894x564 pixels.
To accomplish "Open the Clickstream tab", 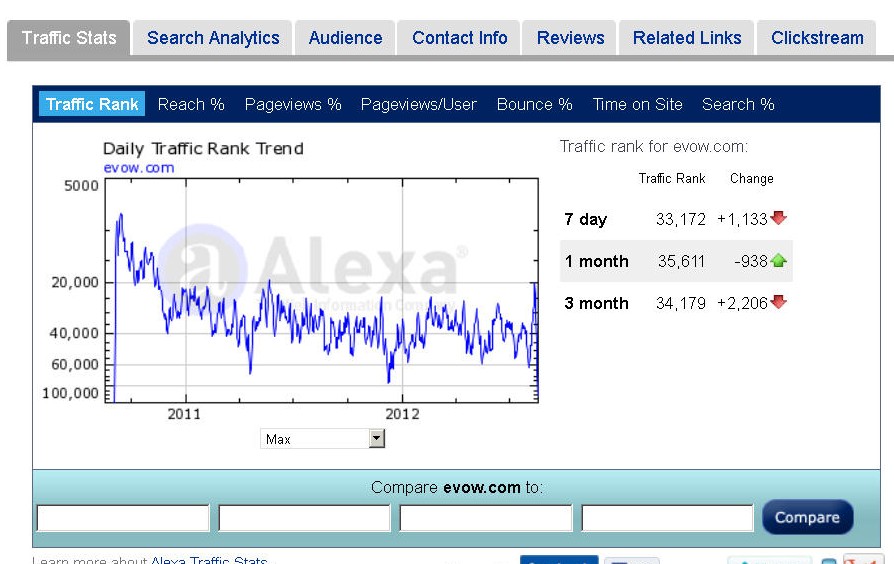I will click(816, 38).
